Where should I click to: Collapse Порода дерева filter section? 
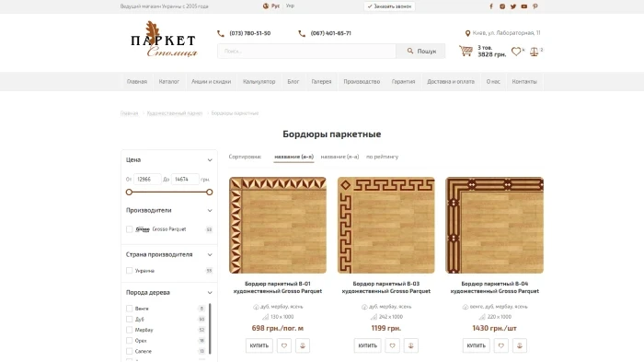click(210, 293)
